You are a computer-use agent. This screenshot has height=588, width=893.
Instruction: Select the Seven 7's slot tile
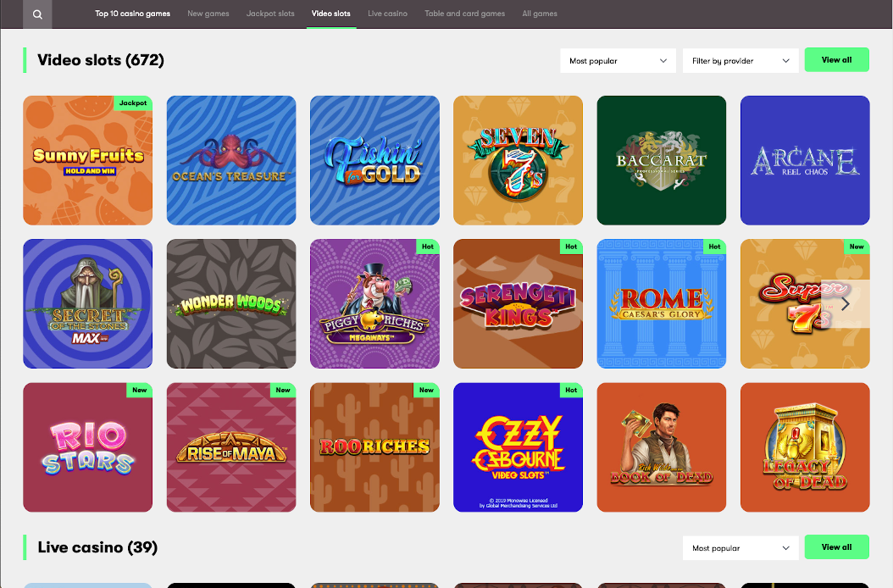(x=519, y=160)
